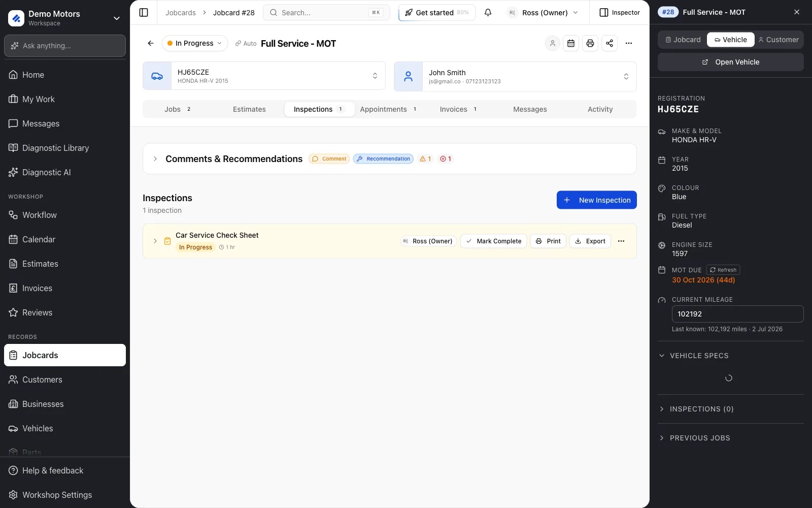
Task: Refresh the MOT due date
Action: coord(723,270)
